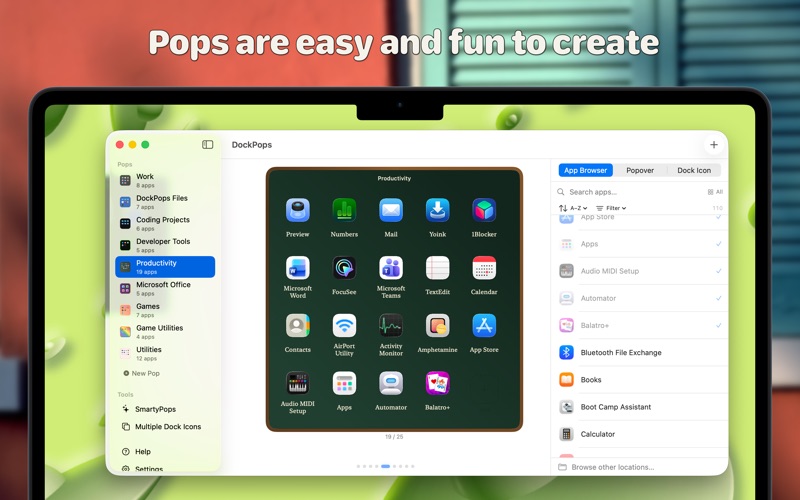Uncheck the Balatro+ row checkmark

tap(718, 325)
